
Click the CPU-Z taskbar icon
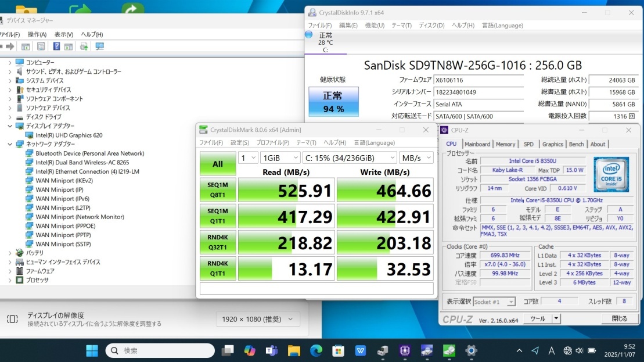coord(405,350)
